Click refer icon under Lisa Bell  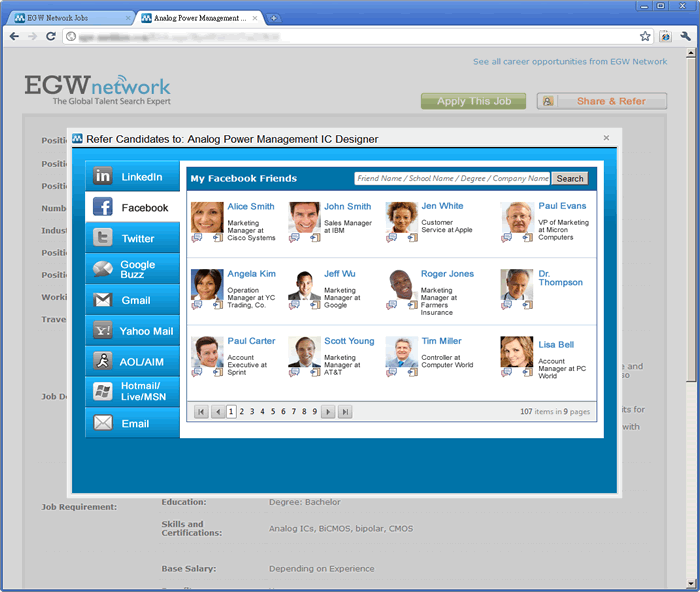point(528,372)
